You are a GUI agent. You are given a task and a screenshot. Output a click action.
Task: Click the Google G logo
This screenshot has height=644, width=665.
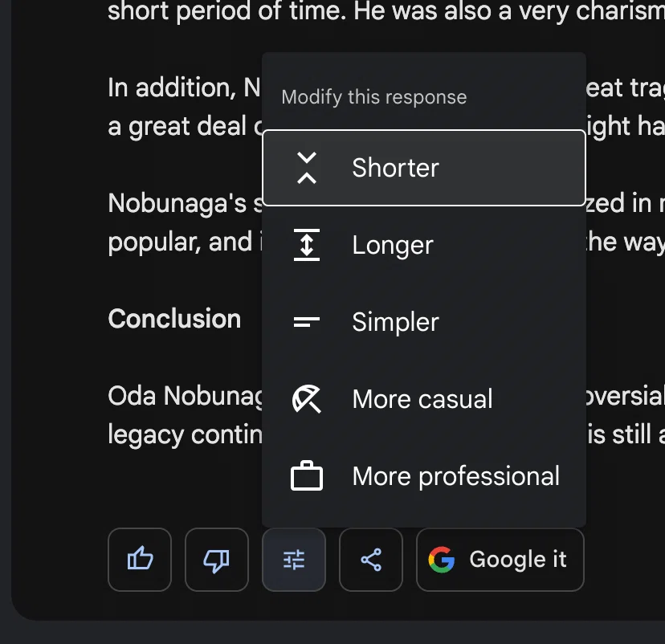442,559
